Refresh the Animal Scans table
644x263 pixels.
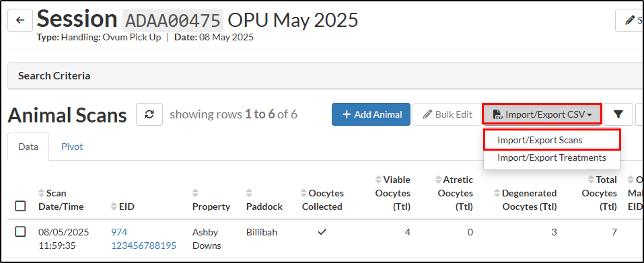149,114
